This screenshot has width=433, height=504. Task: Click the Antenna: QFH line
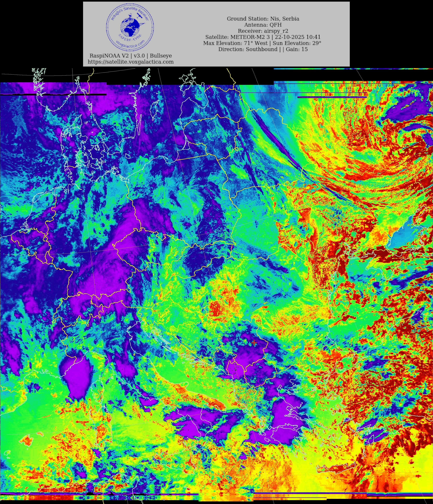(263, 25)
